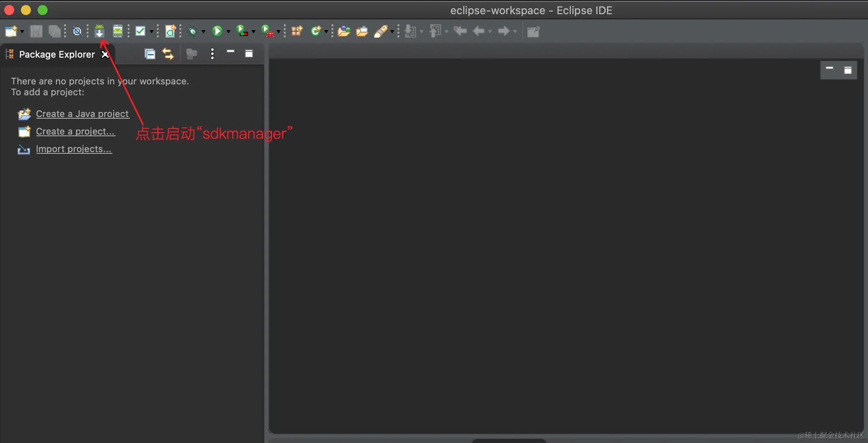This screenshot has height=443, width=868.
Task: Open the Coverage dropdown arrow
Action: pos(252,31)
